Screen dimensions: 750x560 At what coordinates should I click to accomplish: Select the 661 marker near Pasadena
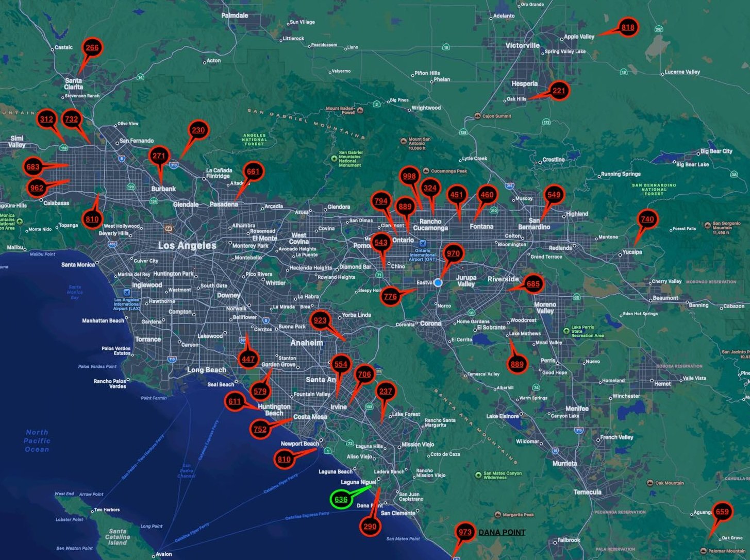coord(253,172)
